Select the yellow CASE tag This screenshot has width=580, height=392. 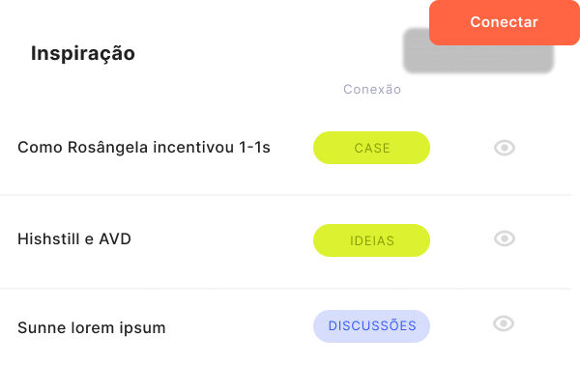click(372, 148)
